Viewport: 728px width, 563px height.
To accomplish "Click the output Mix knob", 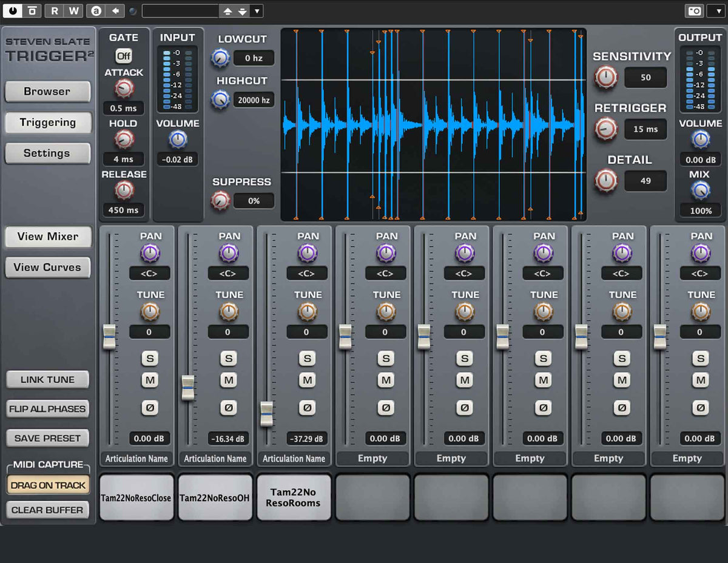I will point(701,190).
